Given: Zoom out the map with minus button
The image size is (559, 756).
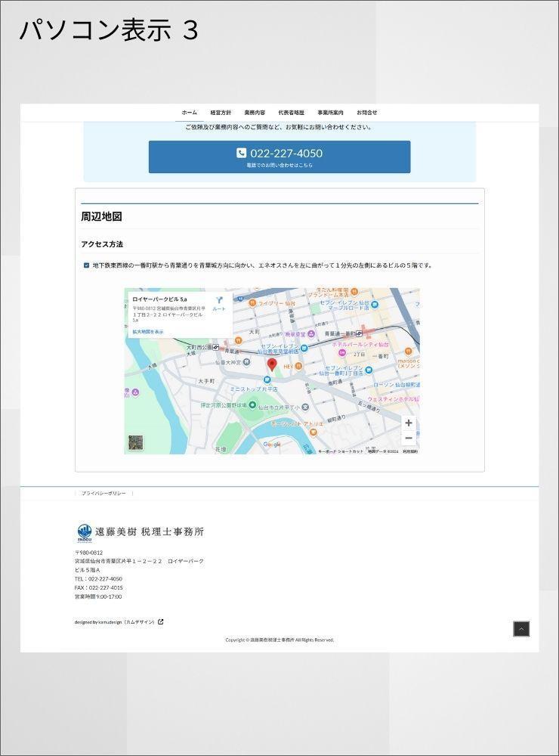Looking at the screenshot, I should click(x=409, y=438).
